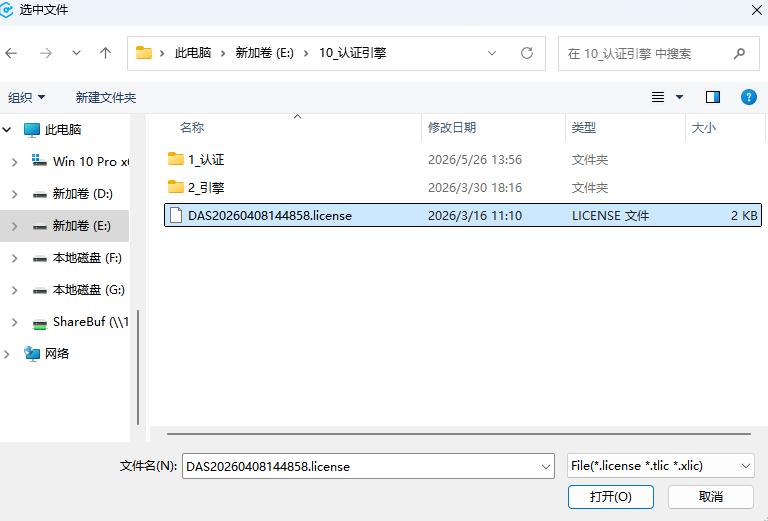Click the 打开(O) button
The height and width of the screenshot is (521, 768).
pos(611,497)
